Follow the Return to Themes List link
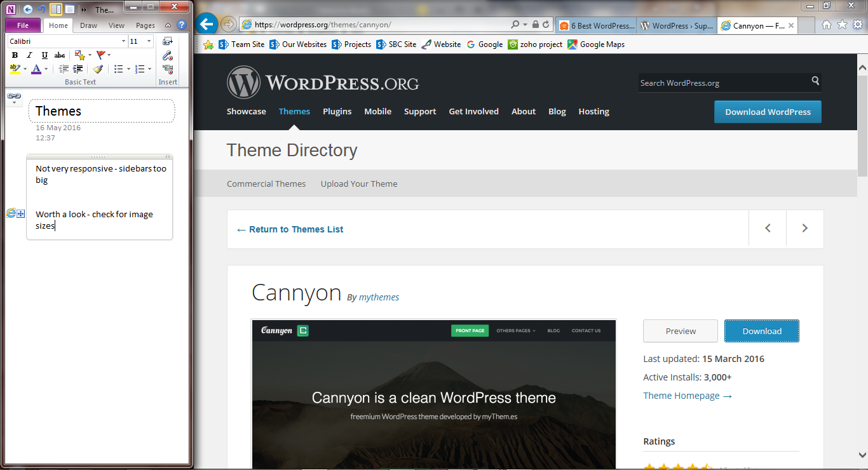The width and height of the screenshot is (868, 470). 290,229
